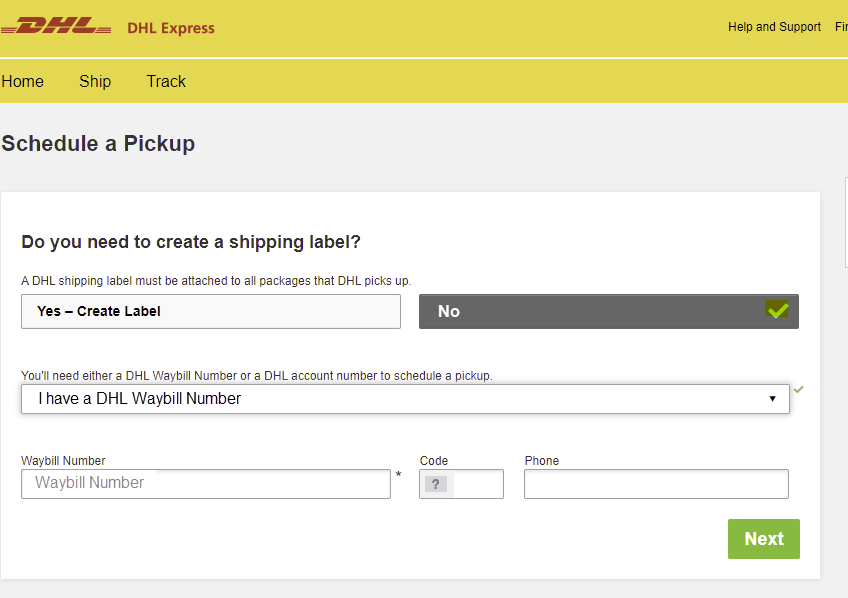Open the Home menu item
The image size is (848, 598).
(x=23, y=81)
